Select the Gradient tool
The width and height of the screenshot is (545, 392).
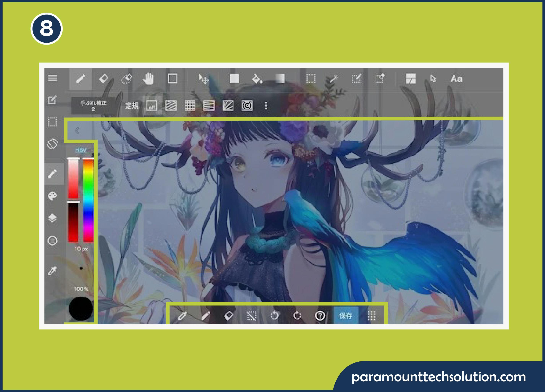pyautogui.click(x=280, y=79)
